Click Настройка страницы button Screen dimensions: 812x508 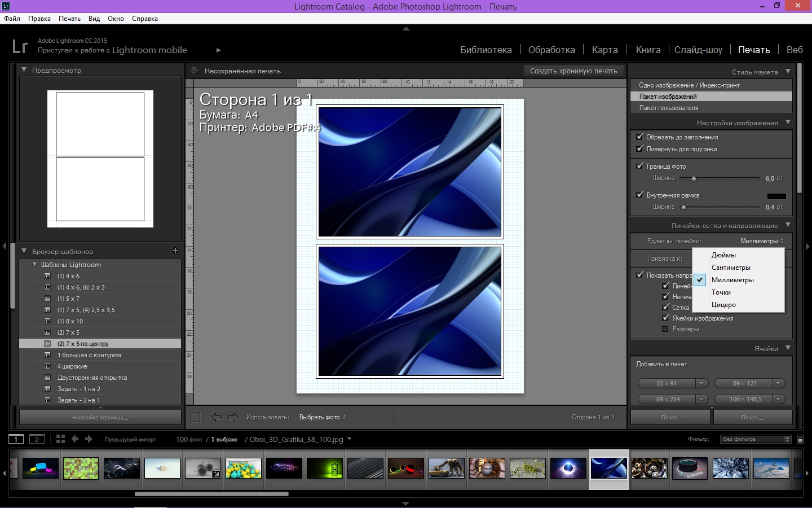[x=100, y=418]
